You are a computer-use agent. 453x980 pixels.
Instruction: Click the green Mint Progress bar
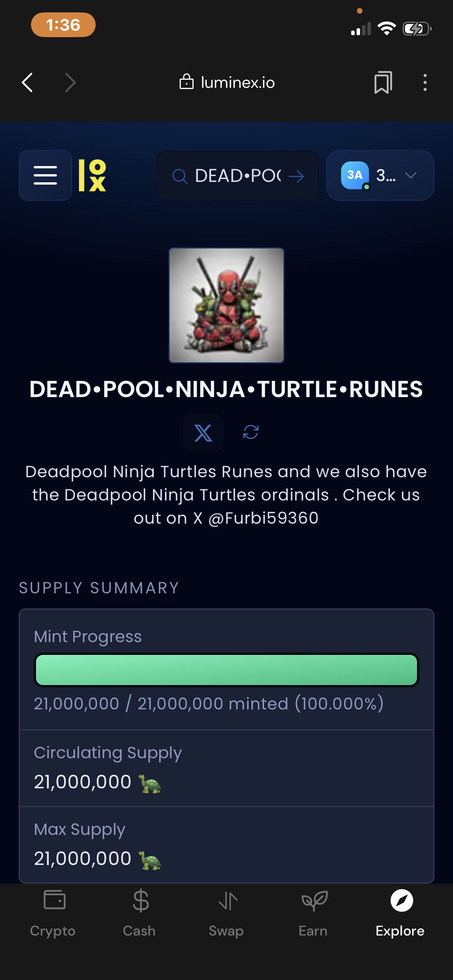point(226,670)
